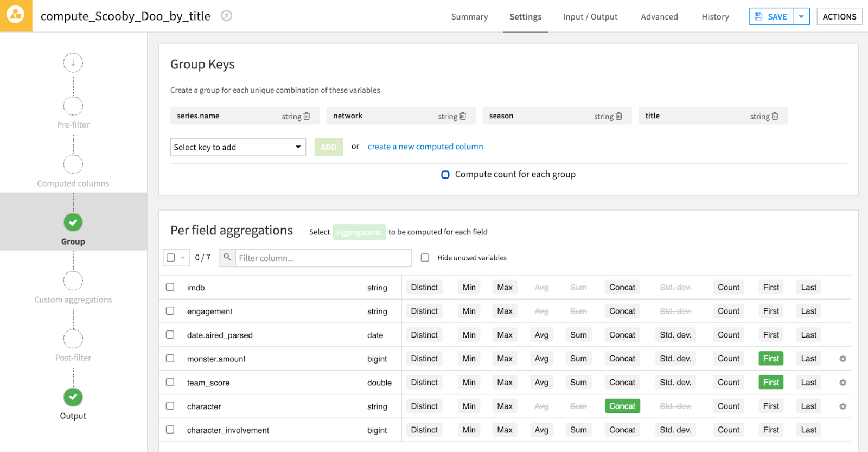
Task: Open the ACTIONS button
Action: click(x=839, y=17)
